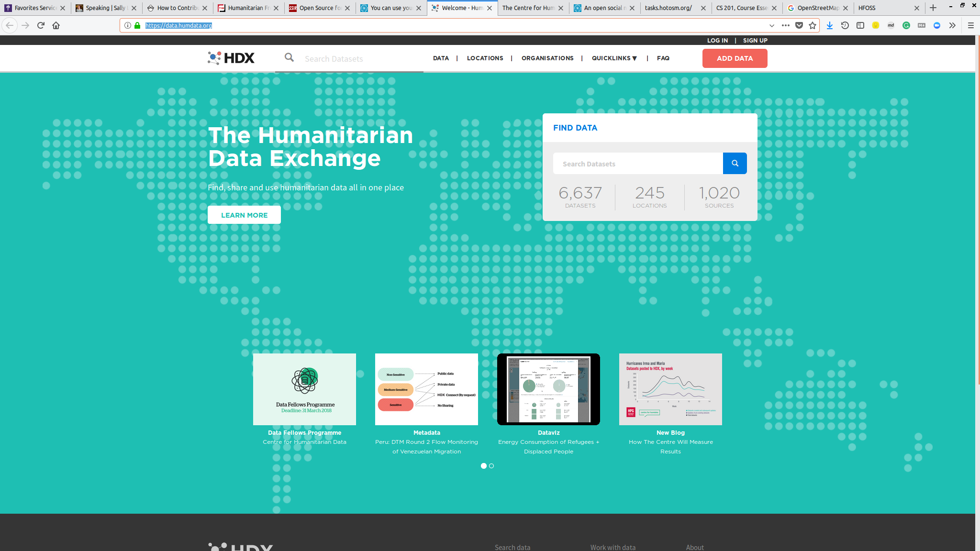Screen dimensions: 980x551
Task: Click the Markdown M+ extension icon
Action: [x=922, y=25]
